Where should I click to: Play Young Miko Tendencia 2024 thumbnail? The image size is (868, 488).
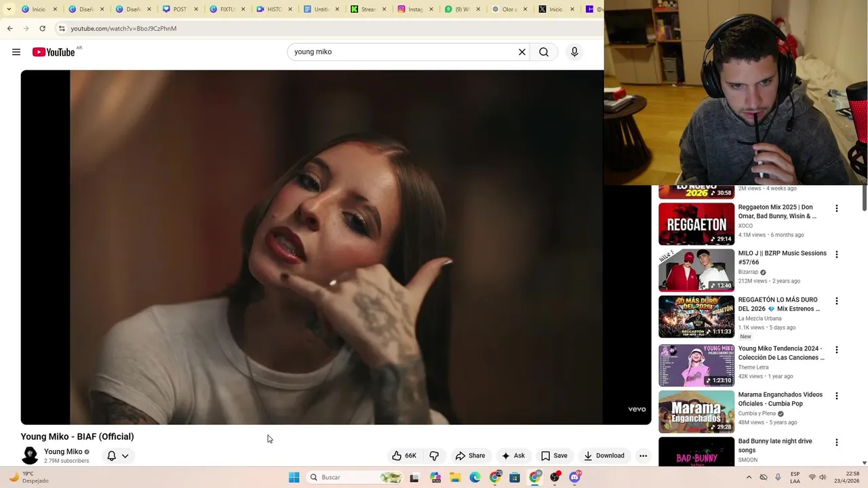tap(696, 365)
